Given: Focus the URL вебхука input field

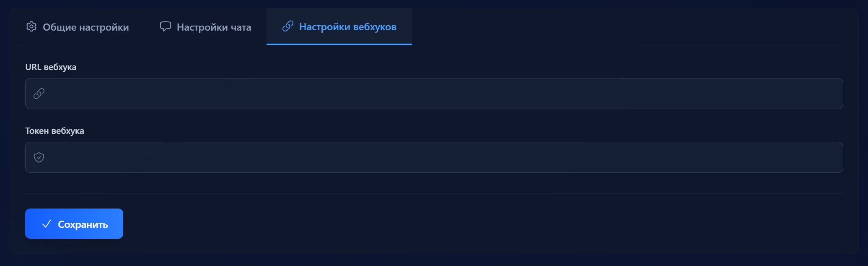Looking at the screenshot, I should tap(434, 94).
